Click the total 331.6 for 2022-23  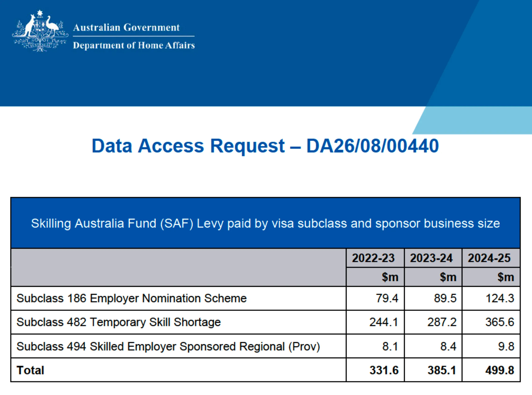click(x=384, y=370)
